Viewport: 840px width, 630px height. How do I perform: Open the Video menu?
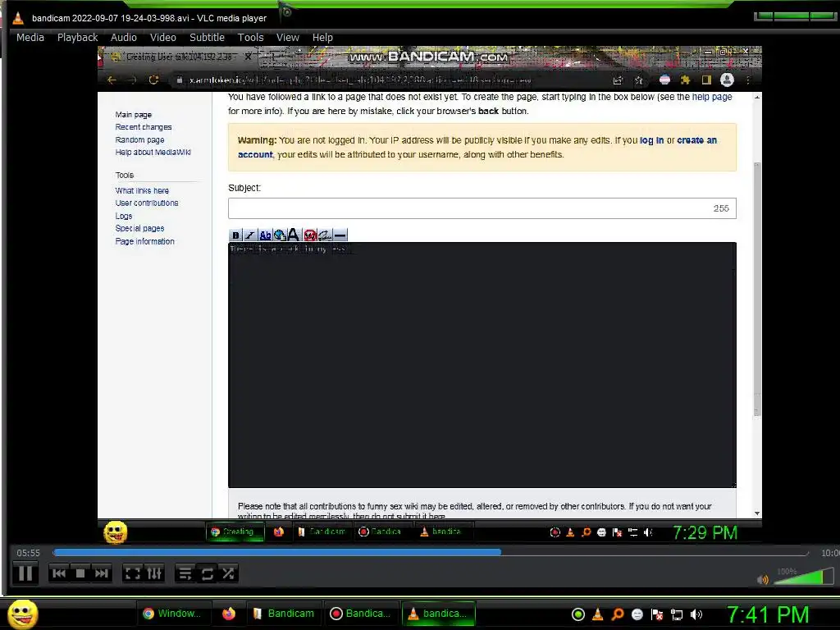pyautogui.click(x=163, y=38)
